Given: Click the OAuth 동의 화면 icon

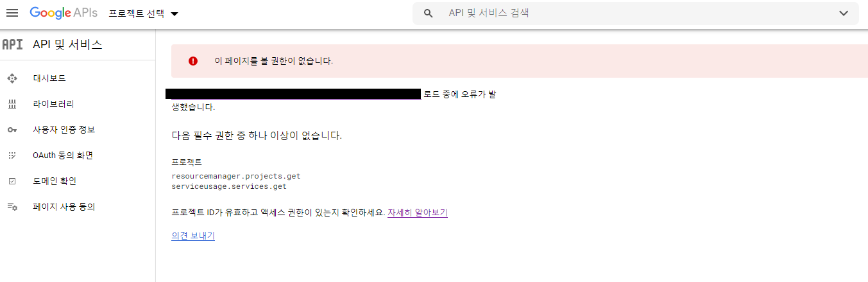Looking at the screenshot, I should pos(12,155).
